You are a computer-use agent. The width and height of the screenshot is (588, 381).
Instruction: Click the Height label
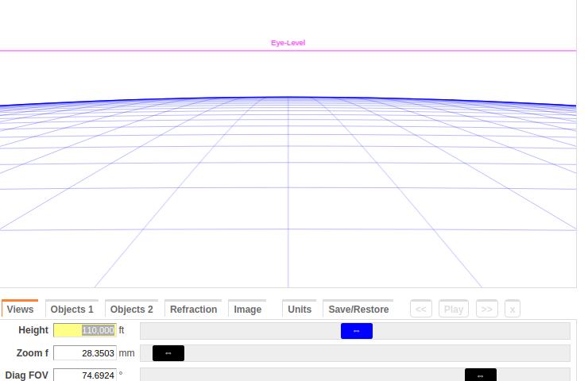(x=33, y=330)
